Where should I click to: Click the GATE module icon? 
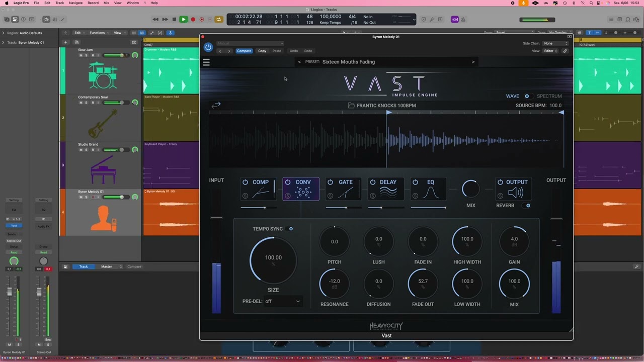pos(346,193)
